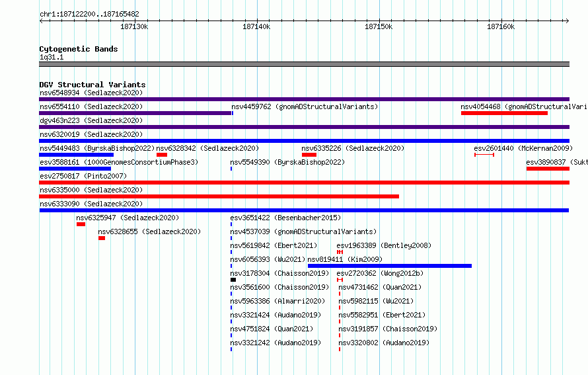Click nsv5549390 (ByrskaBishop2022) label

tap(287, 162)
